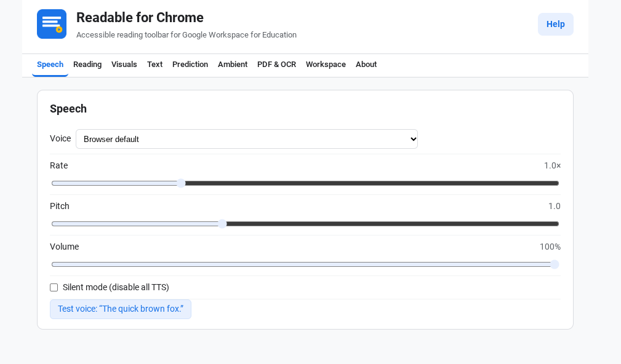The image size is (621, 364).
Task: Click the Silent mode label text
Action: tap(116, 287)
